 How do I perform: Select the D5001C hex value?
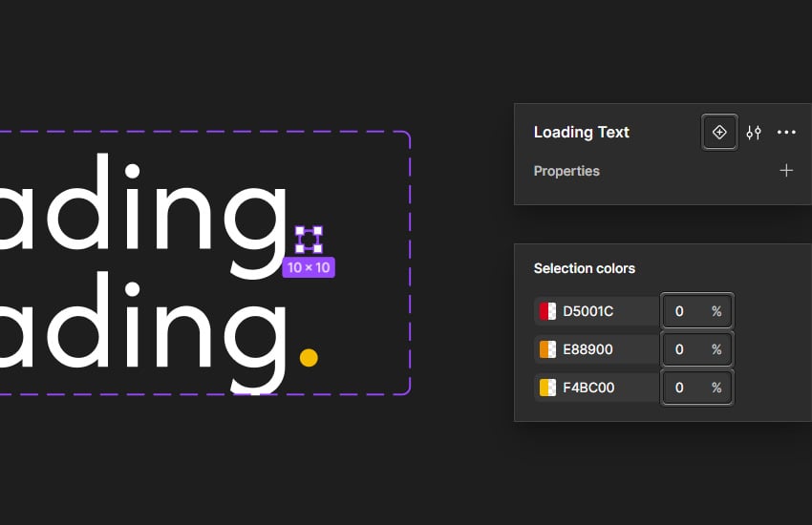pyautogui.click(x=588, y=311)
